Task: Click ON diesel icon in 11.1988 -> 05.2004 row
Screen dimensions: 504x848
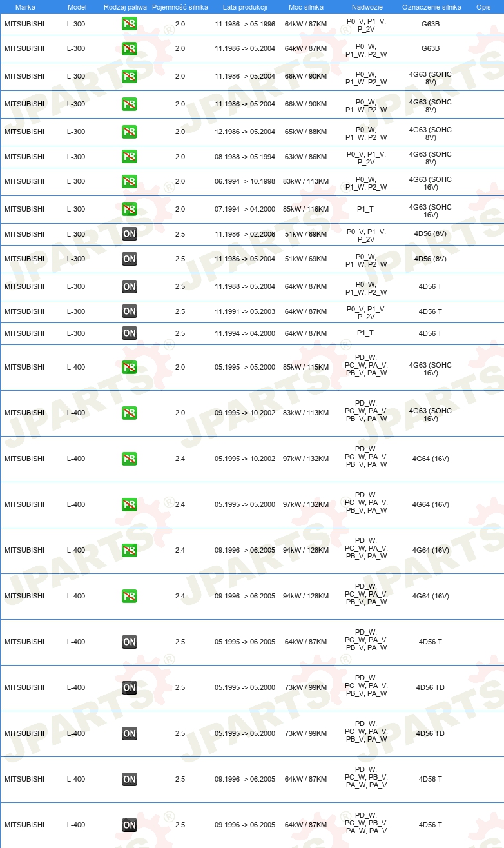Action: [129, 286]
